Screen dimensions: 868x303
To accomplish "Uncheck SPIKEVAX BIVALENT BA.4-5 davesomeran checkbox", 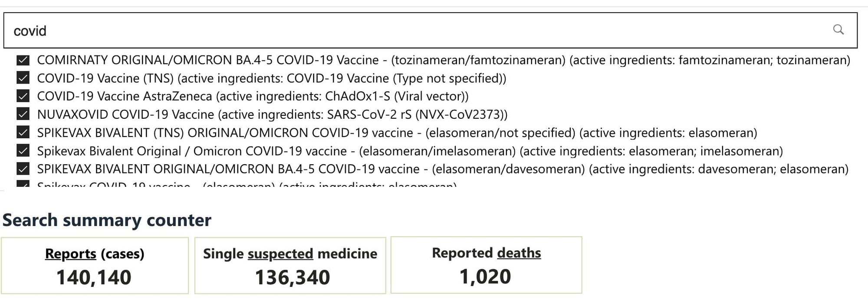I will coord(23,169).
